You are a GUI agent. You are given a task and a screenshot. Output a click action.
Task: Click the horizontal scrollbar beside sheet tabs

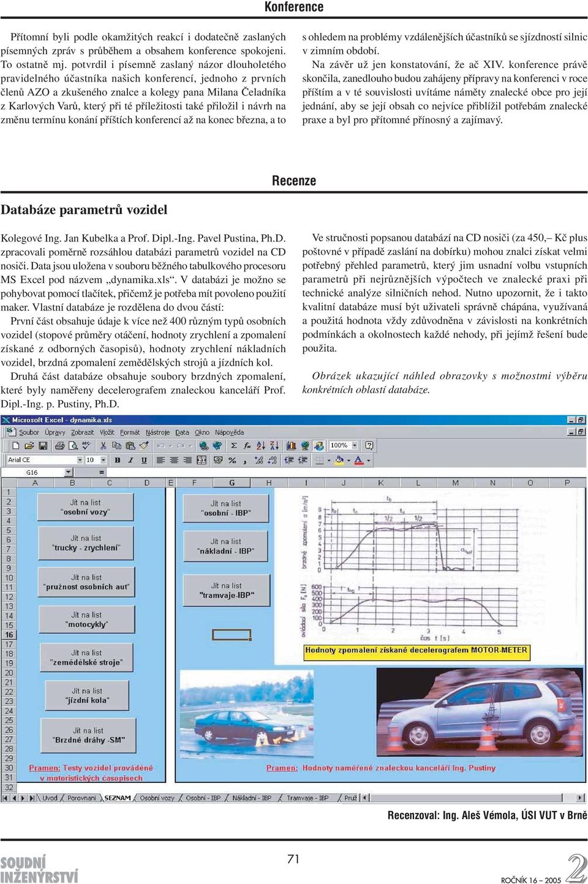tap(472, 798)
